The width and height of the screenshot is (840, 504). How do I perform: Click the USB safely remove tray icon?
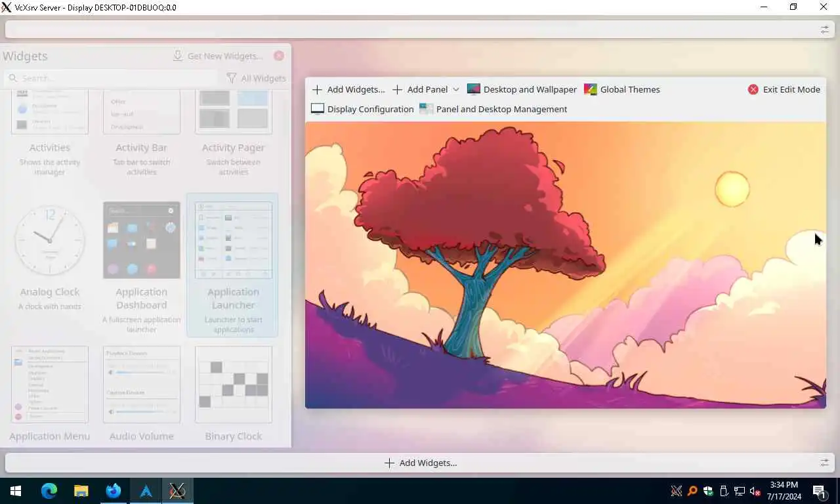[724, 491]
